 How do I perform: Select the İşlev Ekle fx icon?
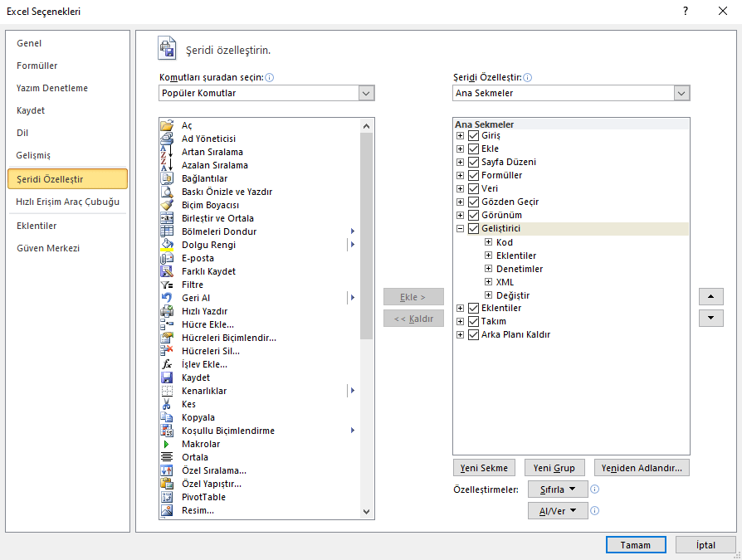pos(167,364)
